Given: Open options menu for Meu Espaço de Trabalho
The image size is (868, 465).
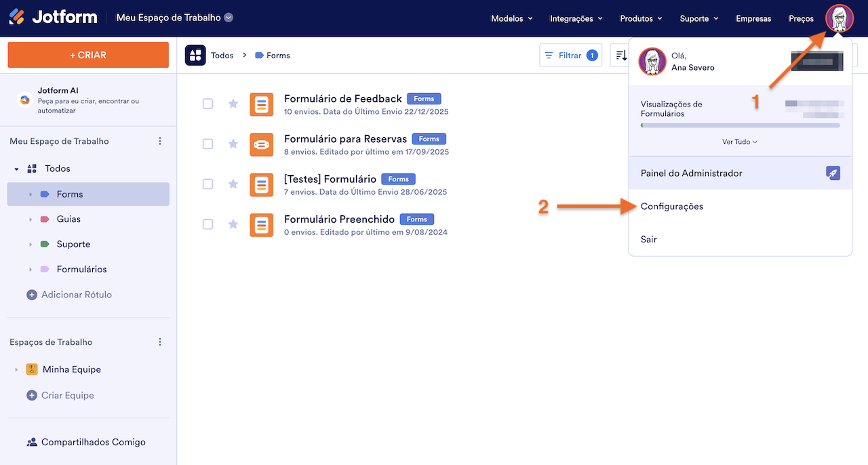Looking at the screenshot, I should click(x=160, y=141).
